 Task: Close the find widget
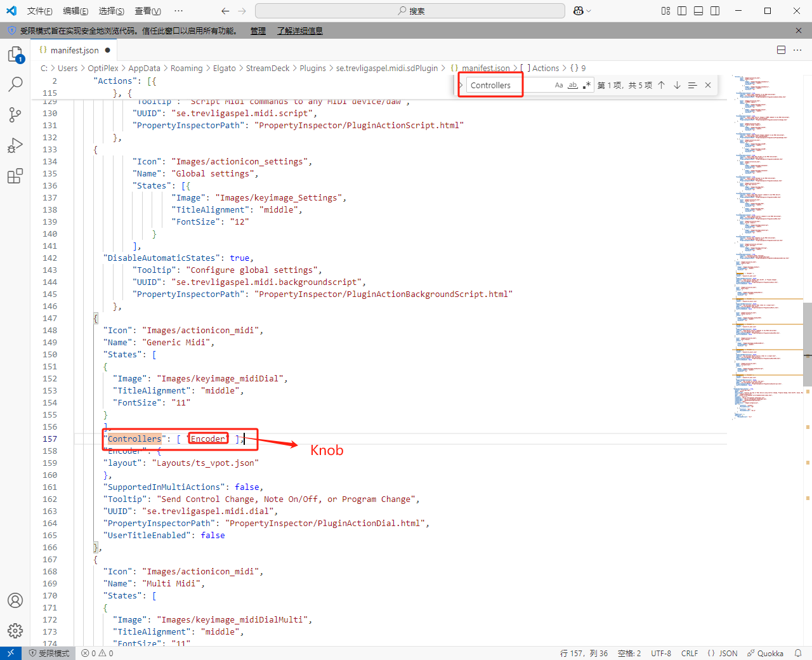pyautogui.click(x=708, y=85)
